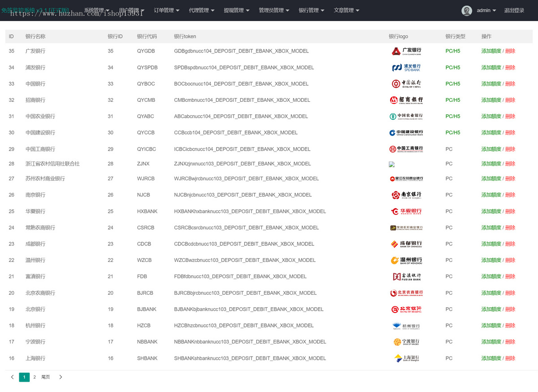Image resolution: width=538 pixels, height=392 pixels.
Task: Delete the 杭州银行 row
Action: [x=510, y=326]
